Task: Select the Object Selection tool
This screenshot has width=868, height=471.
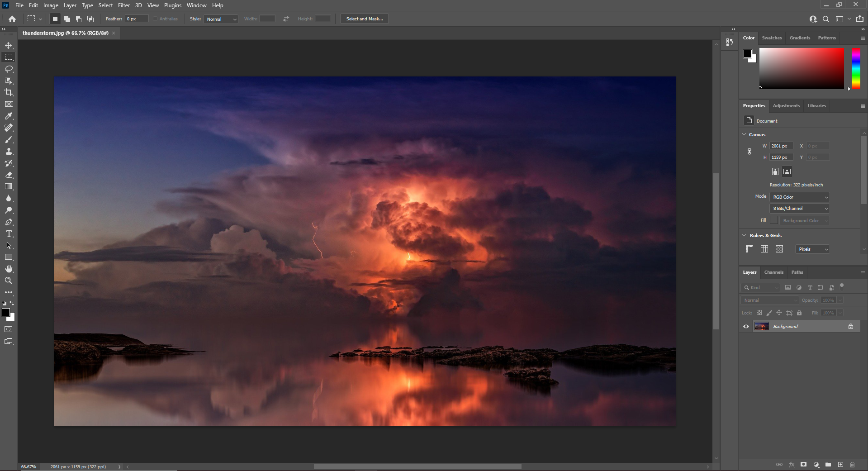Action: coord(9,81)
